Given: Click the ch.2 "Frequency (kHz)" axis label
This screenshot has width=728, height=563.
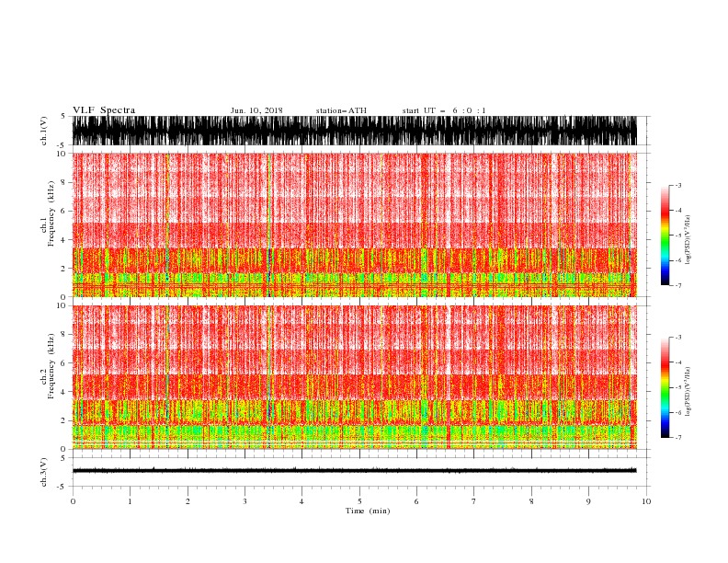Looking at the screenshot, I should pyautogui.click(x=51, y=366).
